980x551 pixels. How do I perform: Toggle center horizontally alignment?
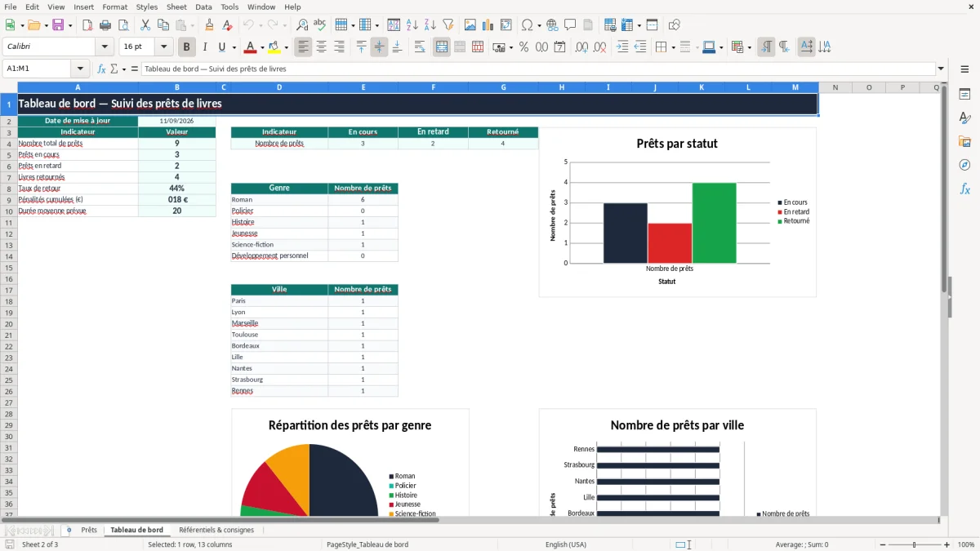[321, 47]
